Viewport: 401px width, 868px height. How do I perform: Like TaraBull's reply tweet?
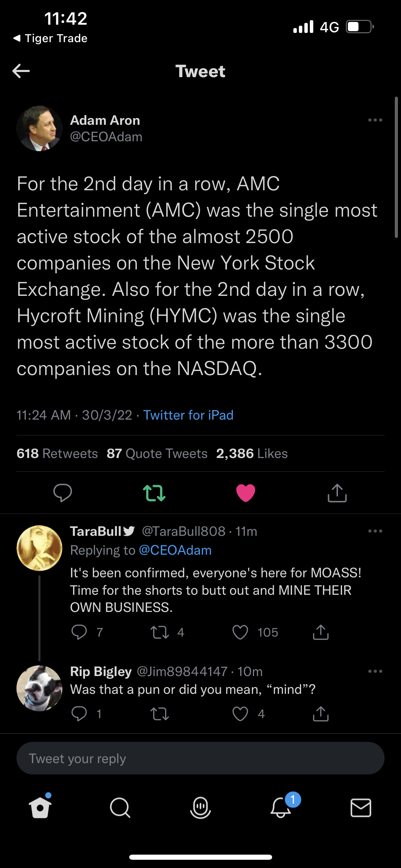click(x=240, y=632)
